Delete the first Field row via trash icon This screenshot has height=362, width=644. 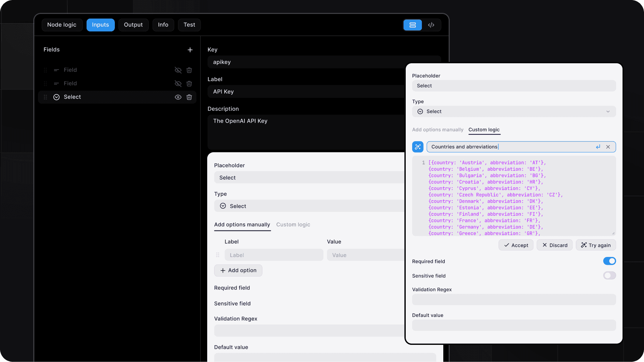pos(189,70)
